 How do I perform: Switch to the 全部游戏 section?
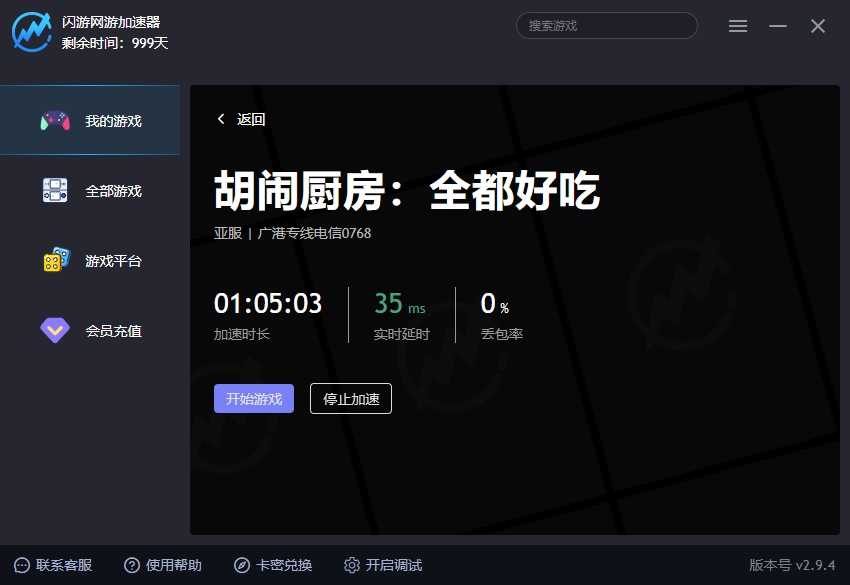(x=113, y=189)
